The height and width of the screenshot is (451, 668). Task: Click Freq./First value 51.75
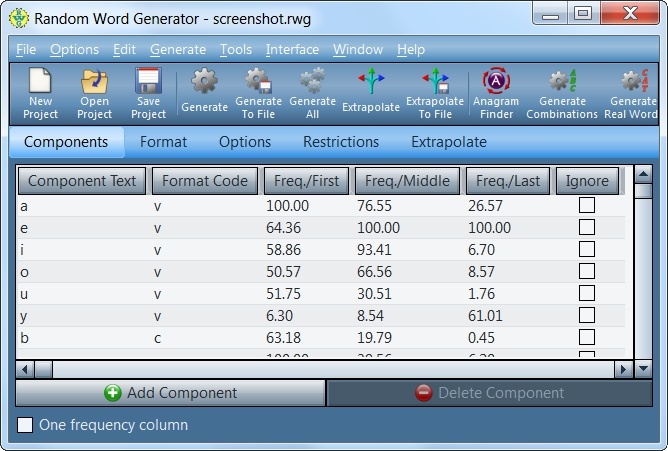click(283, 294)
